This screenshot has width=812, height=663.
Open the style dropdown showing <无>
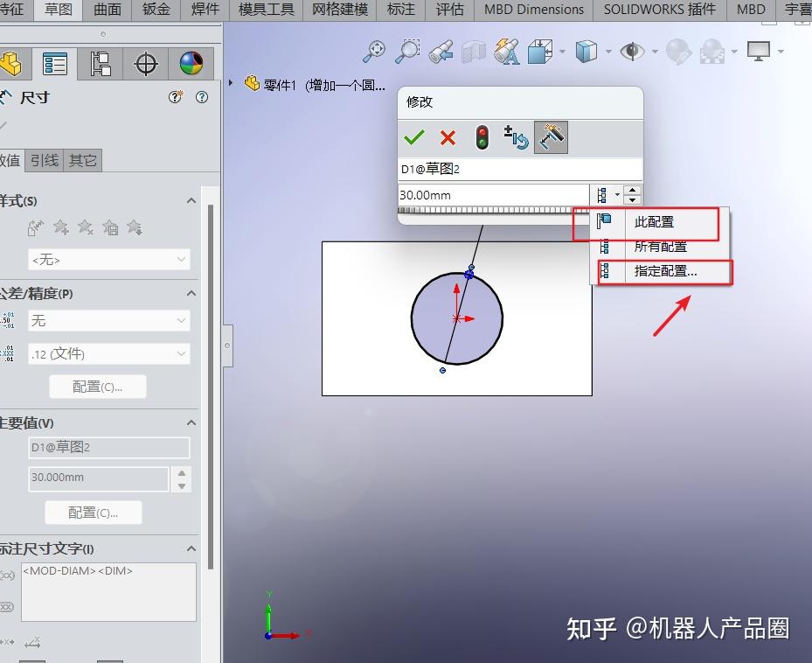tap(108, 259)
